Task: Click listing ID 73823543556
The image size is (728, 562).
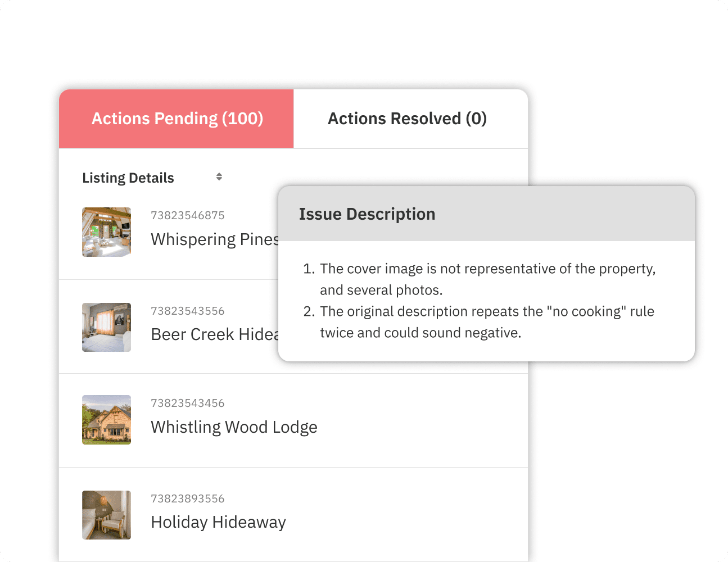Action: pyautogui.click(x=187, y=311)
